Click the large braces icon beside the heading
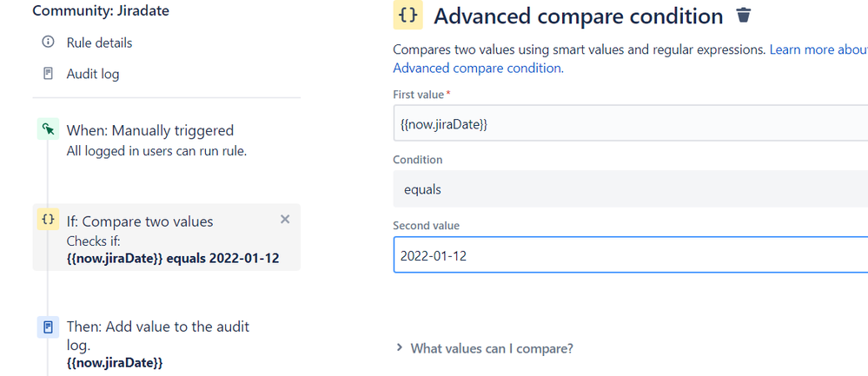 click(407, 16)
